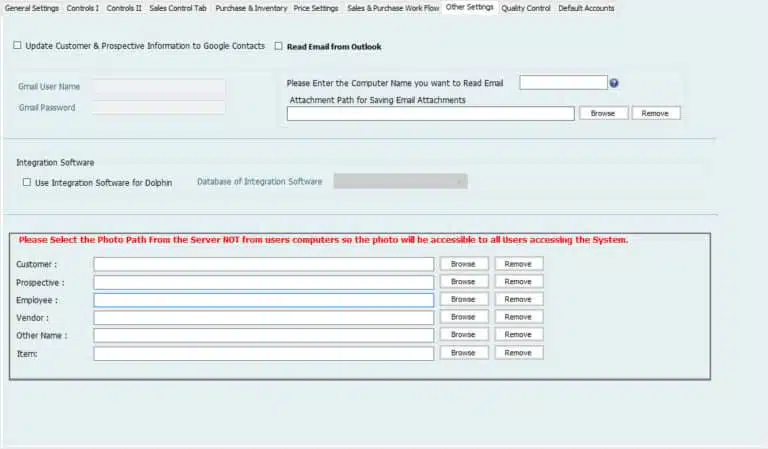Click the Other Name photo path field

(263, 335)
